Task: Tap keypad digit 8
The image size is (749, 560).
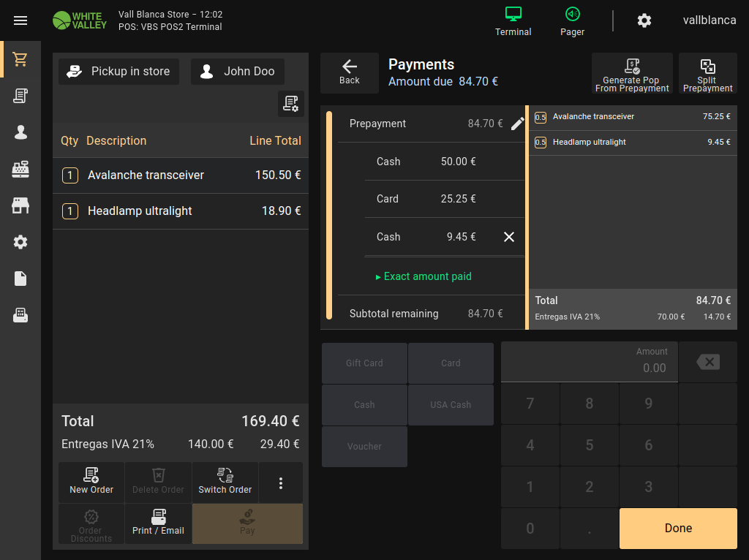Action: click(x=590, y=404)
